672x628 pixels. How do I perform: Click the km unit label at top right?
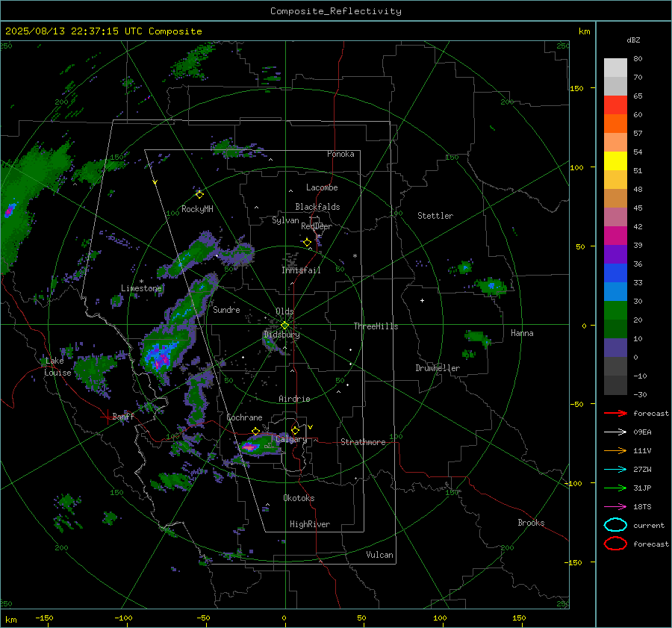(x=584, y=31)
